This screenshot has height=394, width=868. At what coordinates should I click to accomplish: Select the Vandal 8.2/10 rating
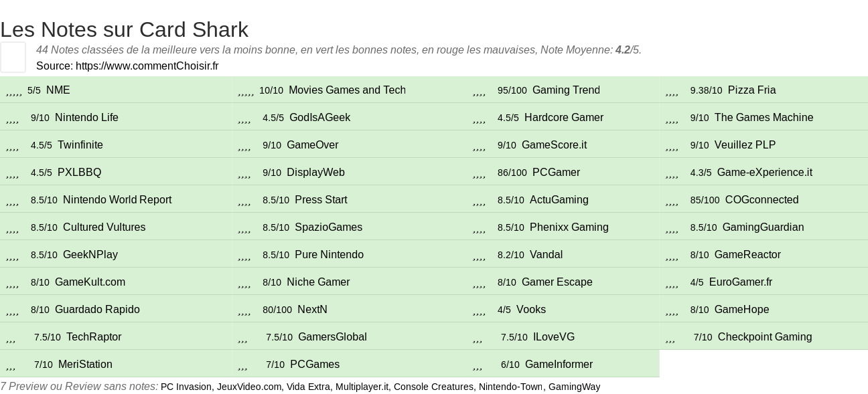563,254
